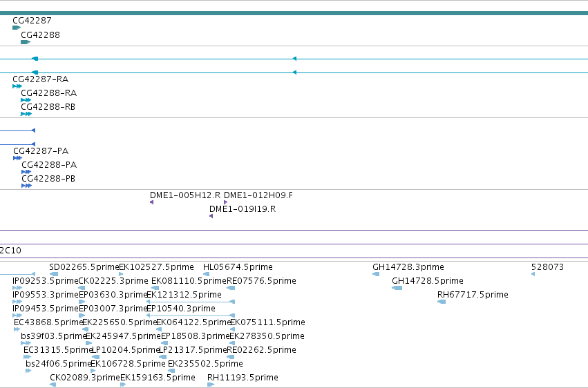Click the RH11193.5prime EST glyph

[211, 385]
